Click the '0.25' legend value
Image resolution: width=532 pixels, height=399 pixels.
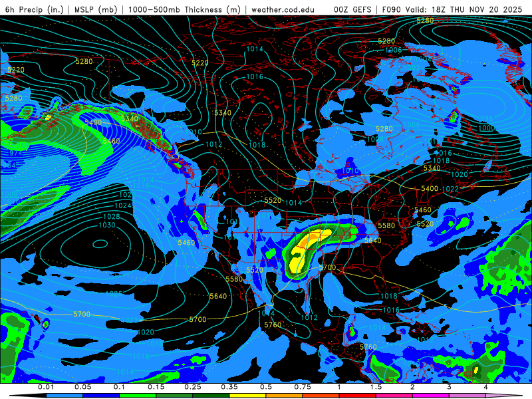193,387
